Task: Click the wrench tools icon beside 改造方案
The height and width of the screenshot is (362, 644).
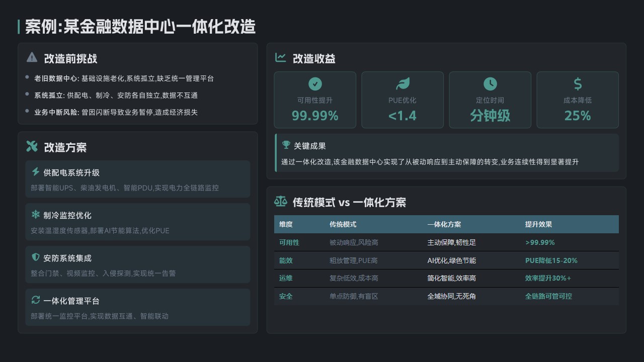Action: [x=32, y=146]
